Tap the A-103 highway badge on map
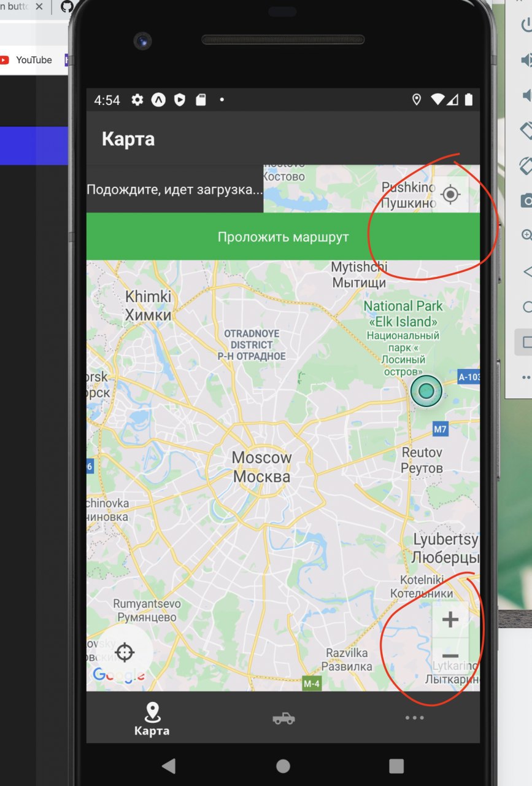Image resolution: width=532 pixels, height=786 pixels. [x=469, y=376]
